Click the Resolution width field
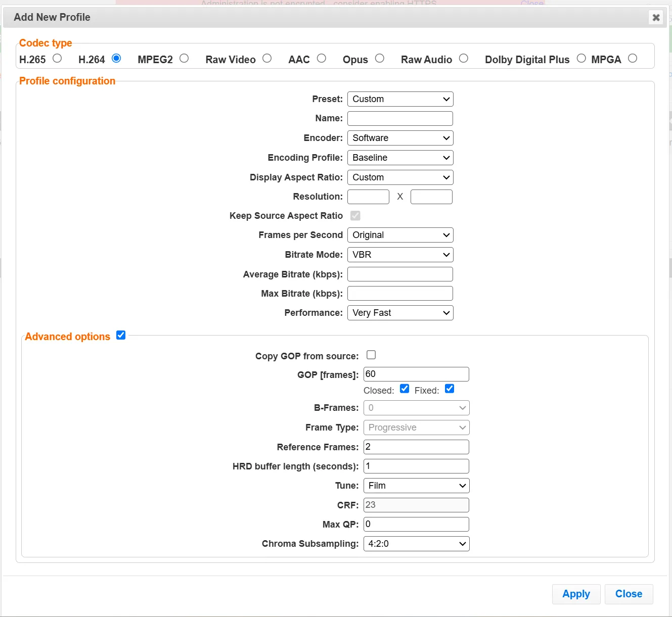This screenshot has height=617, width=672. point(368,197)
